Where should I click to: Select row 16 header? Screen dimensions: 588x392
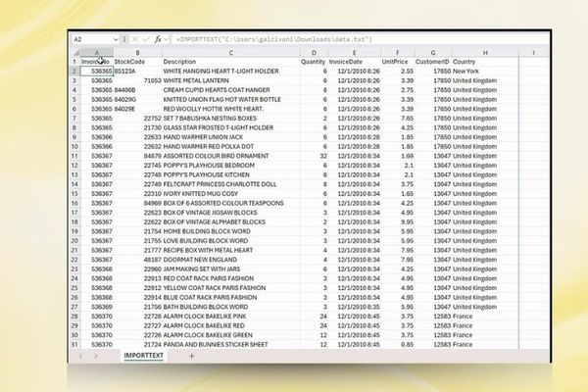point(74,203)
